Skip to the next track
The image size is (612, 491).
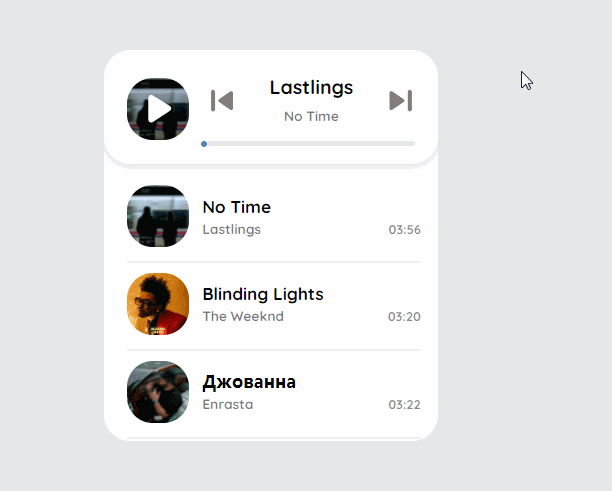[400, 101]
